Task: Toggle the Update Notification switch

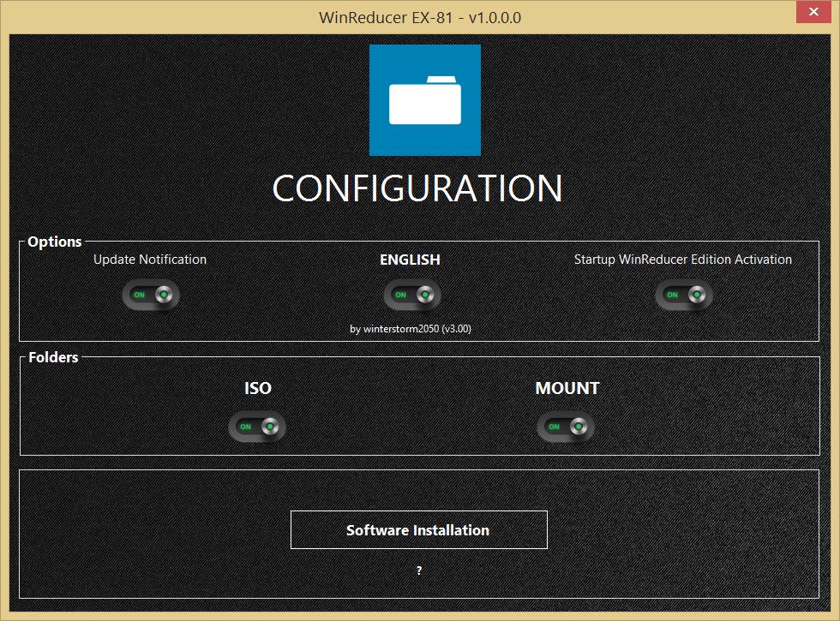Action: click(x=151, y=295)
